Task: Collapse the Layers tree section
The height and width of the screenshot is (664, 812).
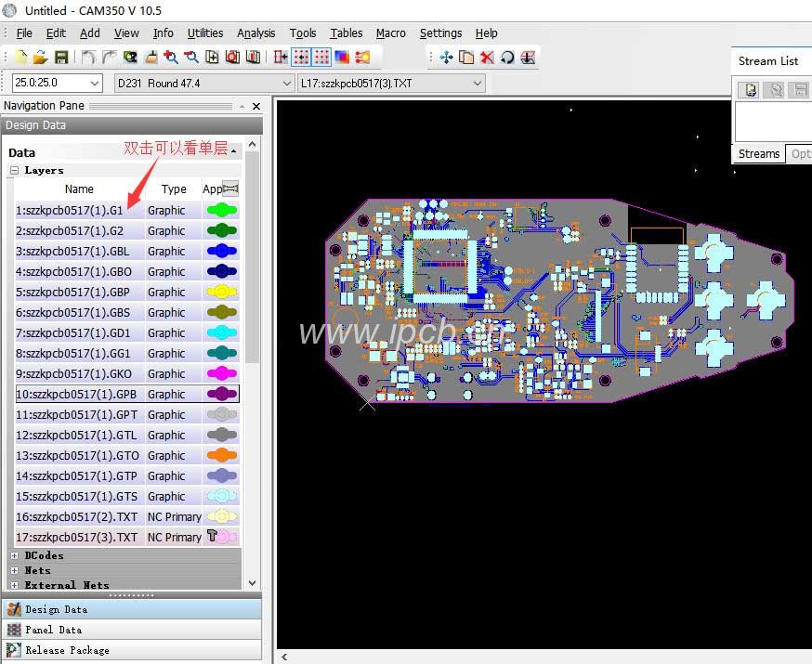Action: point(15,171)
